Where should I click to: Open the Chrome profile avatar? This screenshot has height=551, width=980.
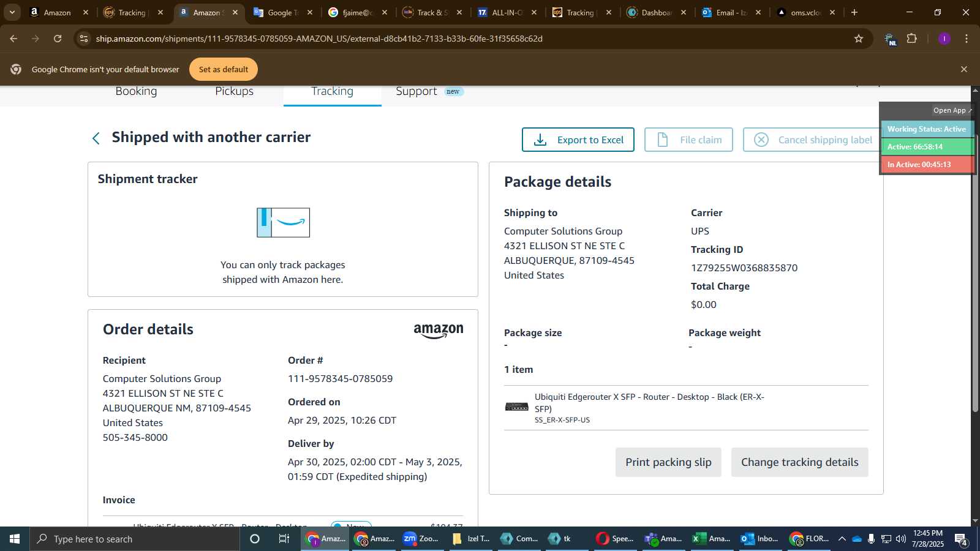pyautogui.click(x=944, y=39)
